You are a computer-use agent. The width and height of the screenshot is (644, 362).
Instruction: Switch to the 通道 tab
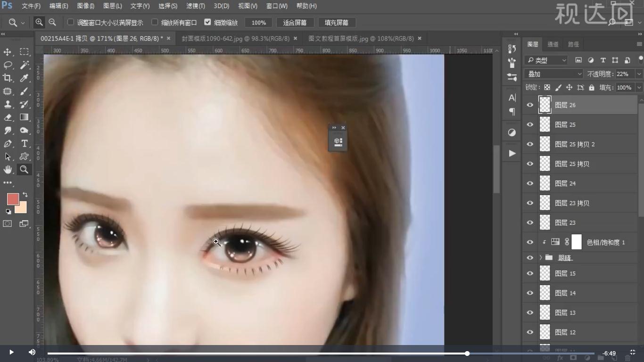(x=553, y=44)
